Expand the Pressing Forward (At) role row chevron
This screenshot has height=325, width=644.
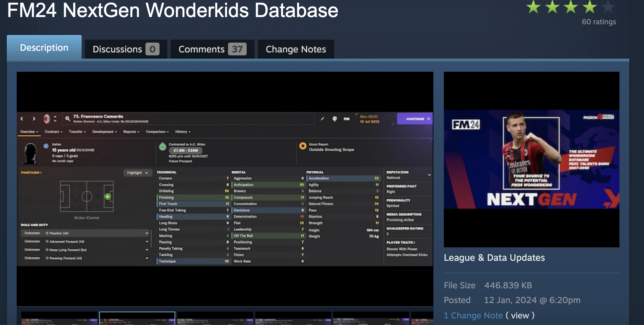coord(147,258)
